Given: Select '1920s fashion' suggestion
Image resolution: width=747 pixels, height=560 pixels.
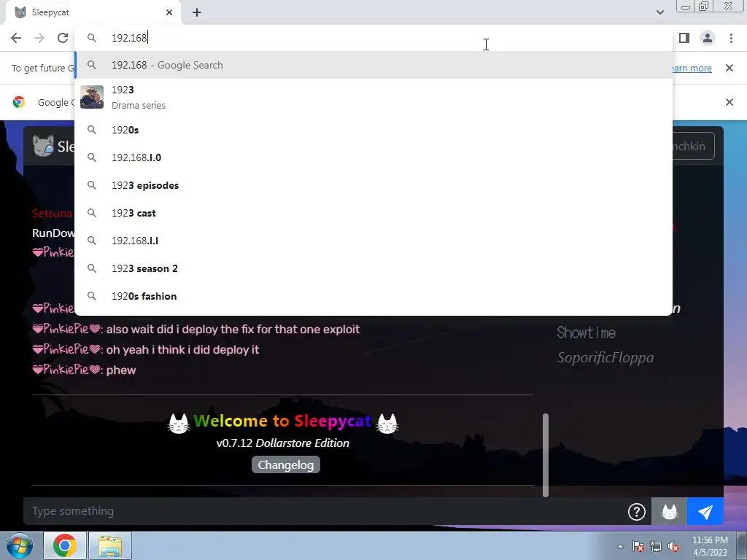Looking at the screenshot, I should point(373,296).
